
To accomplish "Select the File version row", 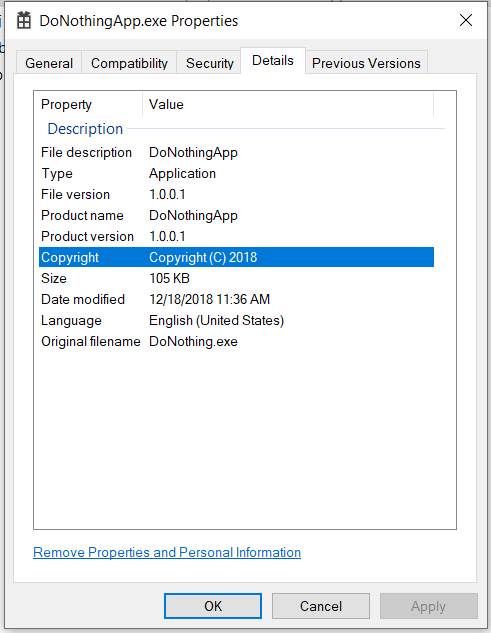I will point(237,195).
